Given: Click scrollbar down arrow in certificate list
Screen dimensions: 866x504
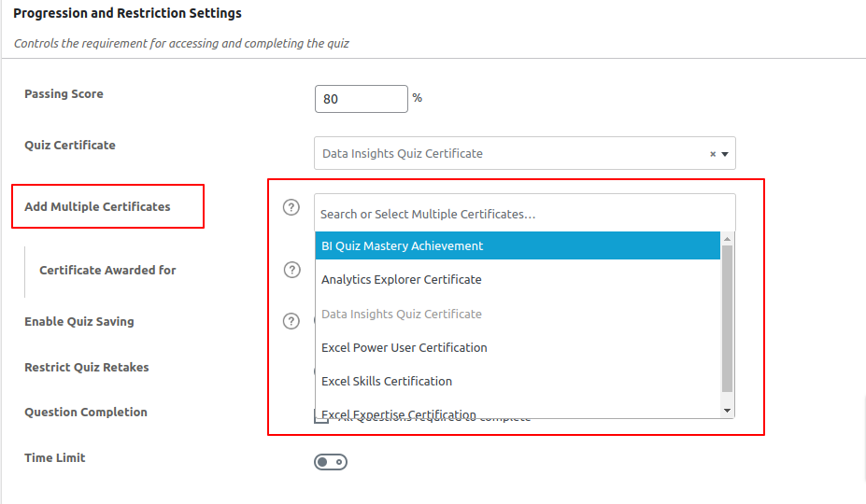Looking at the screenshot, I should pos(727,410).
